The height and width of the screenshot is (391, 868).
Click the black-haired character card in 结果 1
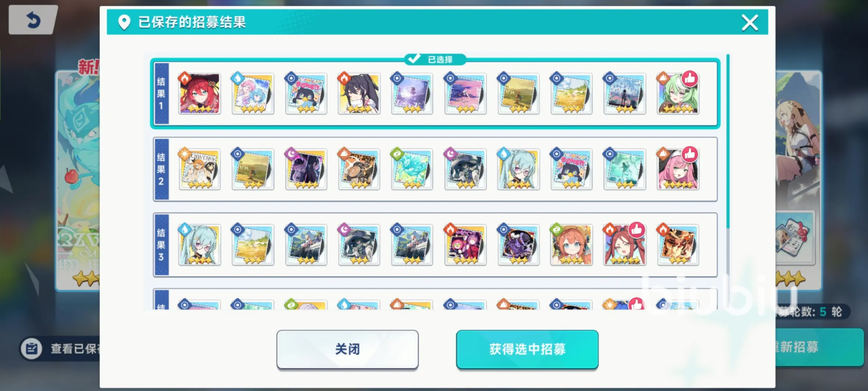tap(359, 94)
